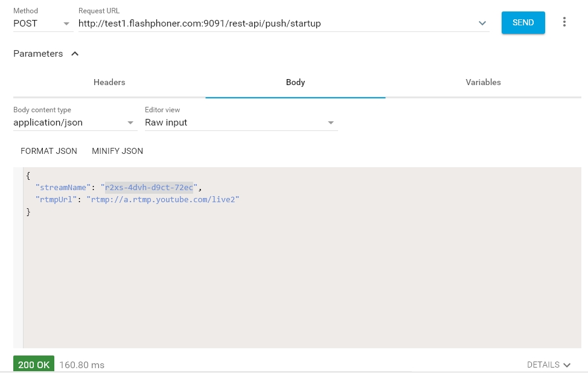The image size is (588, 373).
Task: Click MINIFY JSON
Action: [x=117, y=151]
